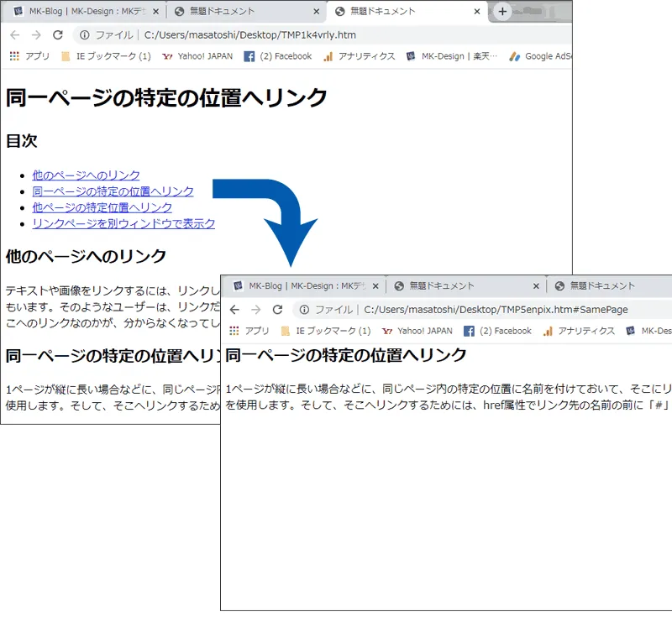Click the 同一ページの特定の位置へリンク link

(113, 191)
